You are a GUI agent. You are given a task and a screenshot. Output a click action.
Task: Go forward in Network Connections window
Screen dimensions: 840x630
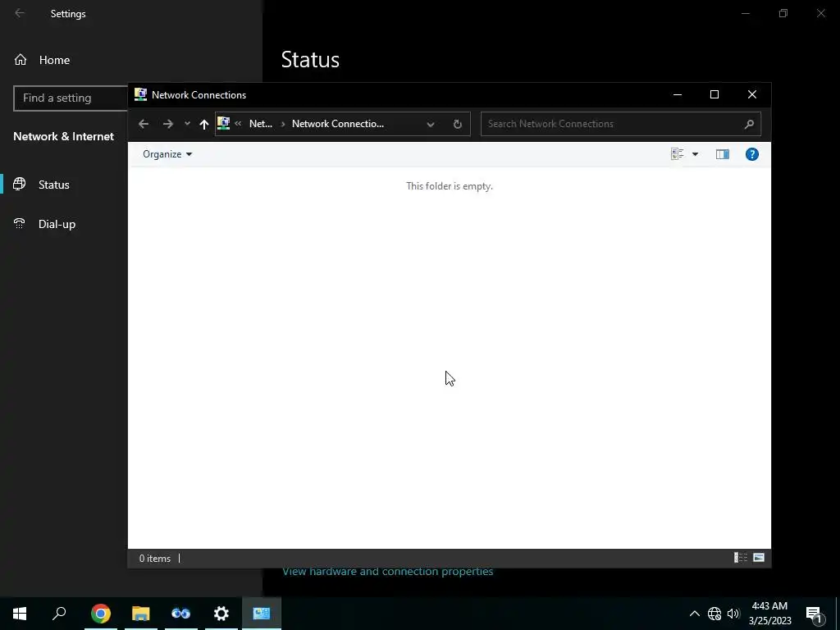click(167, 124)
